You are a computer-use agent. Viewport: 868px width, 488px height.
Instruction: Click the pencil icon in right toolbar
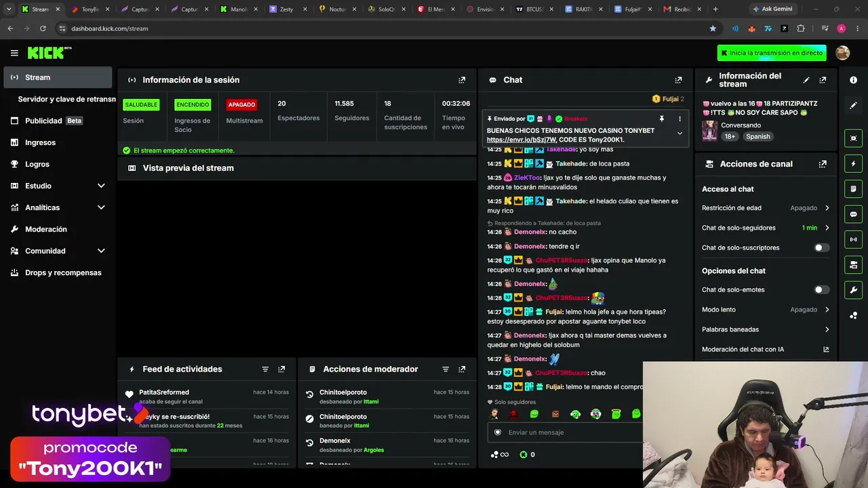point(853,105)
